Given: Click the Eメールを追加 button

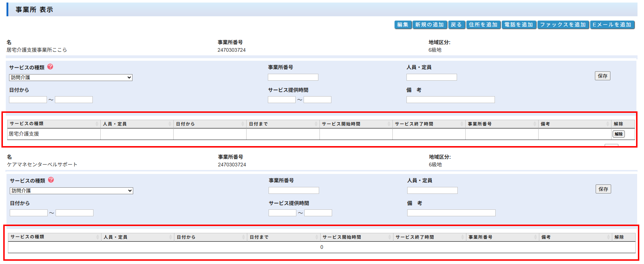Looking at the screenshot, I should pyautogui.click(x=612, y=25).
